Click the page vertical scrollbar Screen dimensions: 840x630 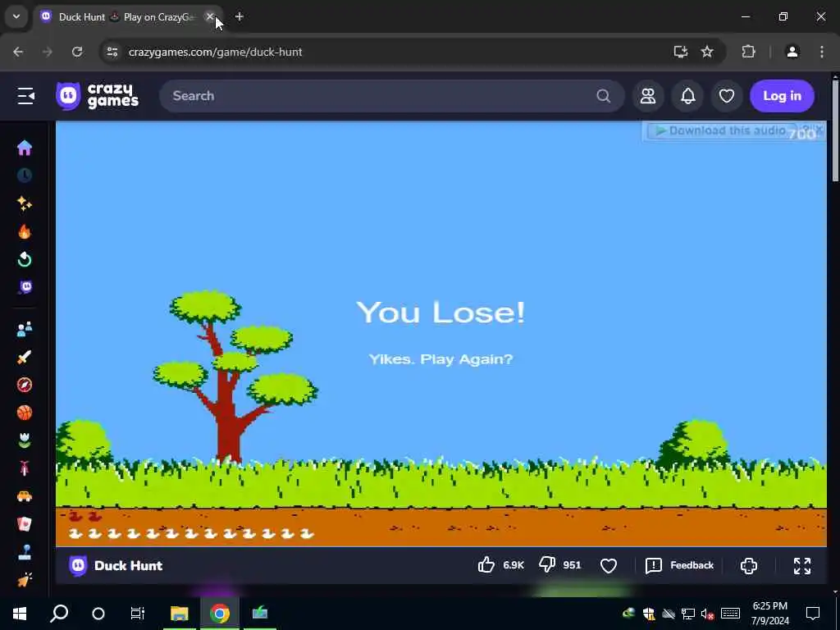[835, 131]
